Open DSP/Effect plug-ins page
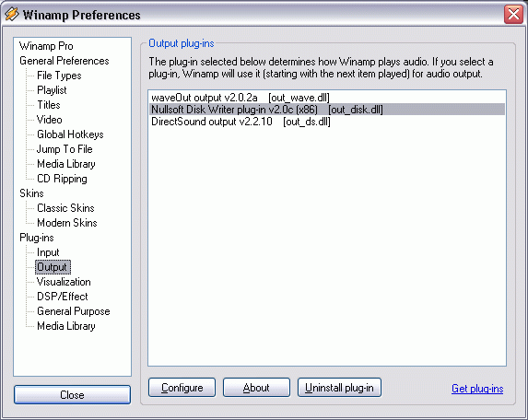Screen dimensions: 528x420 (63, 297)
